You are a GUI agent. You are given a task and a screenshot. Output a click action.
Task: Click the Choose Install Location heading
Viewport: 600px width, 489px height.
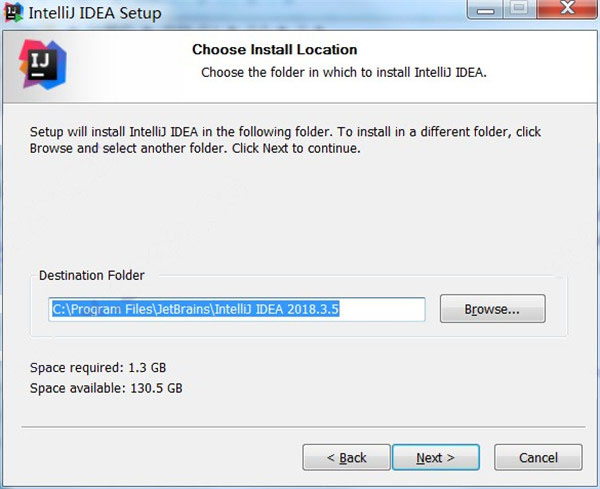coord(274,49)
